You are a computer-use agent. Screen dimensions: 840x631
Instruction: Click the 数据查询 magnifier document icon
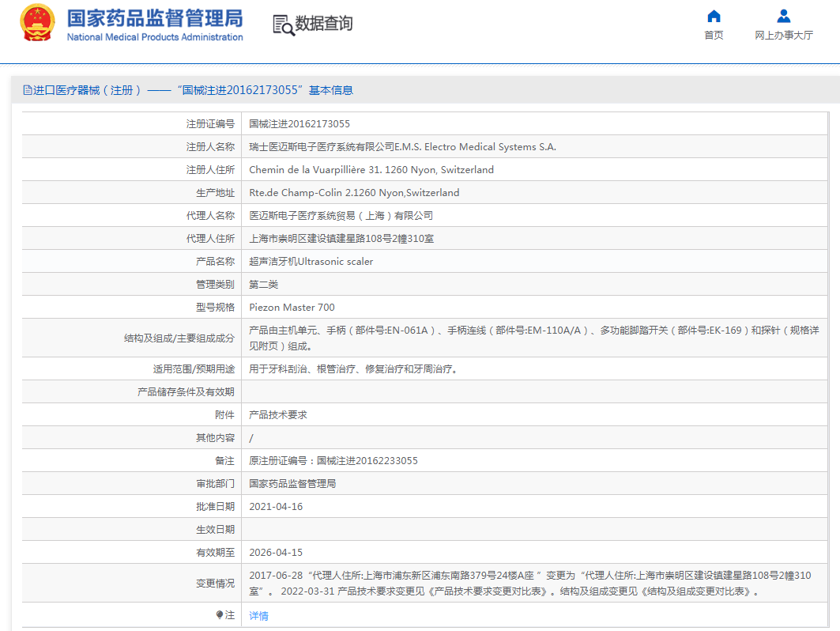pyautogui.click(x=283, y=25)
